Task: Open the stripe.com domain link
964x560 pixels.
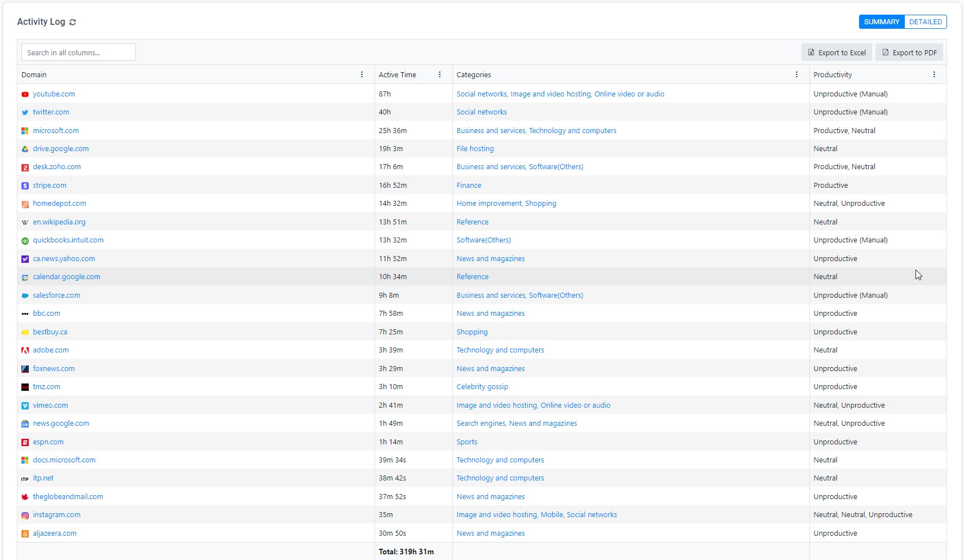Action: tap(50, 186)
